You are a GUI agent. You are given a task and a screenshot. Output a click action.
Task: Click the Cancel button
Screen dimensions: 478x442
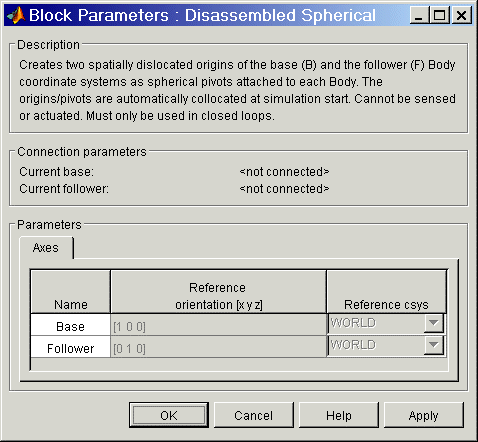click(254, 415)
